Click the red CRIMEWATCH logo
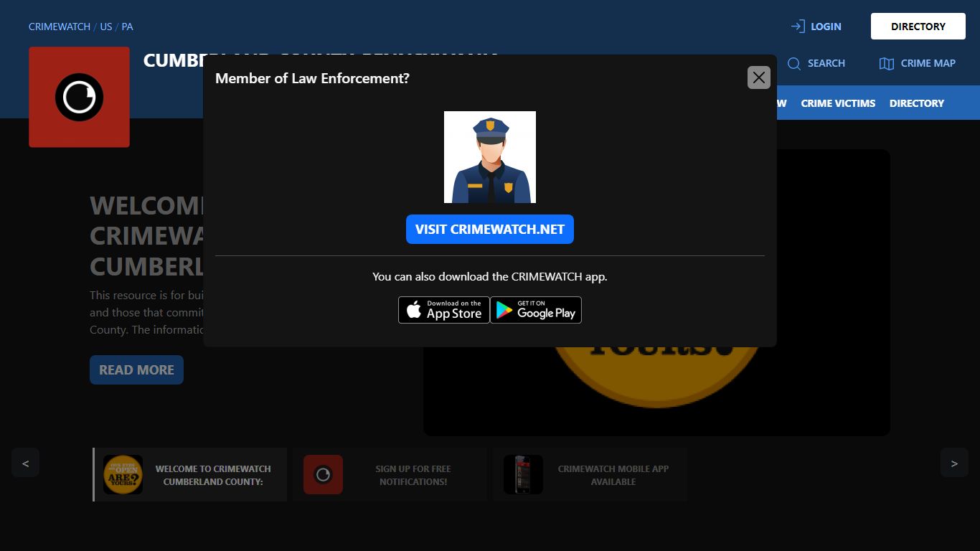 pyautogui.click(x=79, y=97)
